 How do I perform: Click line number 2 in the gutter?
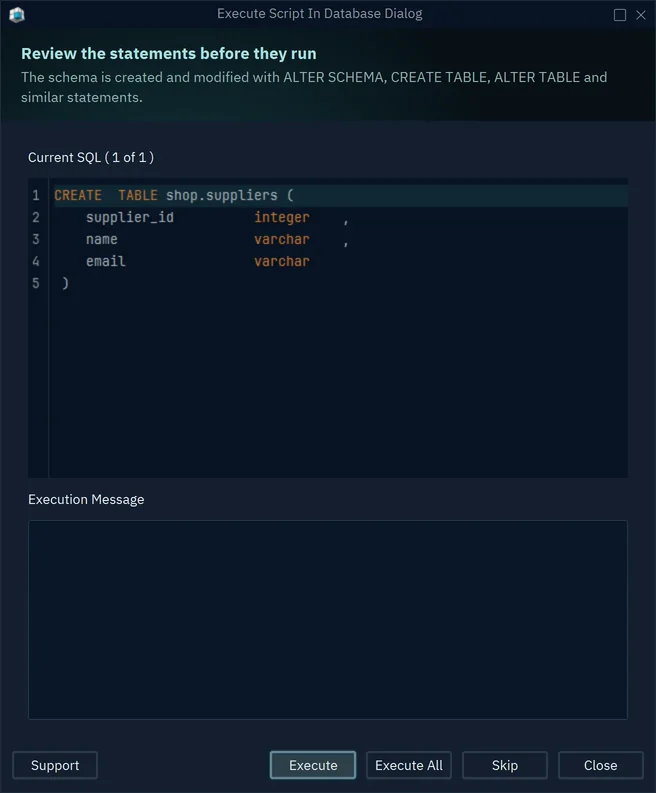(35, 217)
